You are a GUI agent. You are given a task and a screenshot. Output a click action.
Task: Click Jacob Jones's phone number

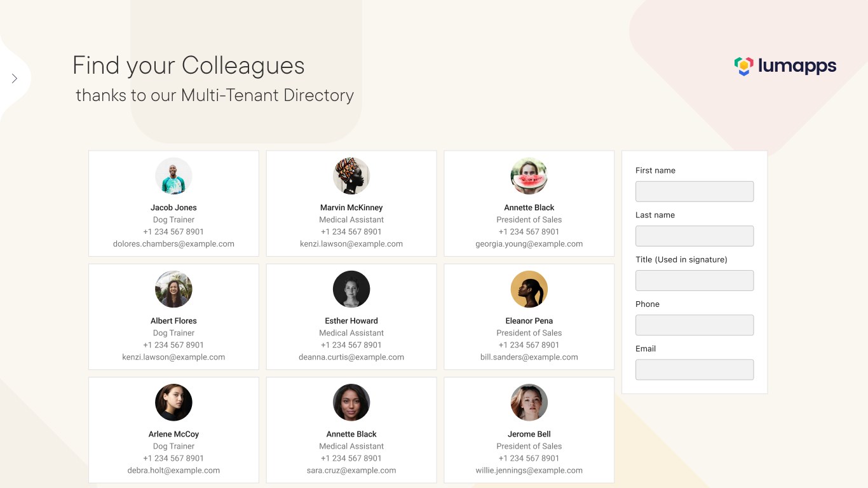pos(173,232)
